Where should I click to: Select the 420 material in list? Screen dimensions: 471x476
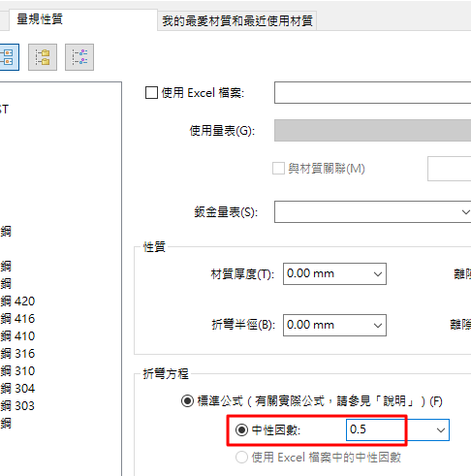pyautogui.click(x=17, y=301)
